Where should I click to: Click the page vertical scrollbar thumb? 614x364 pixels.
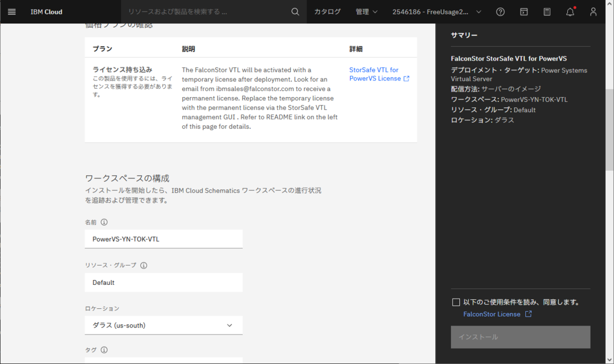pyautogui.click(x=610, y=130)
